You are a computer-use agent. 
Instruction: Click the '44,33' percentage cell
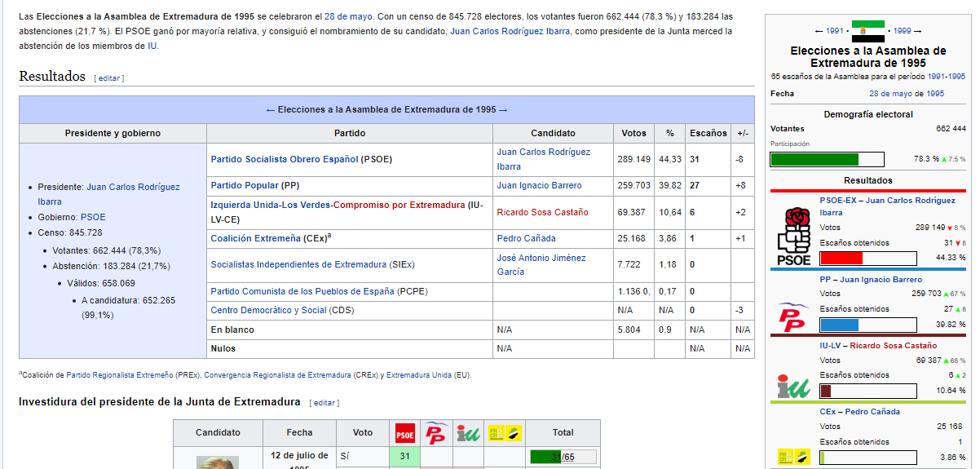(x=669, y=159)
